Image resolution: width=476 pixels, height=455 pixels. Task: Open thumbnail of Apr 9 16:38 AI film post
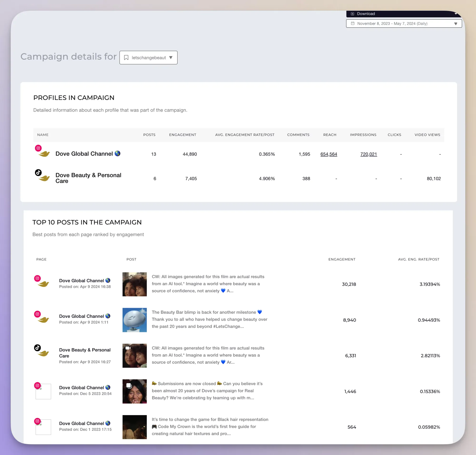pos(134,284)
